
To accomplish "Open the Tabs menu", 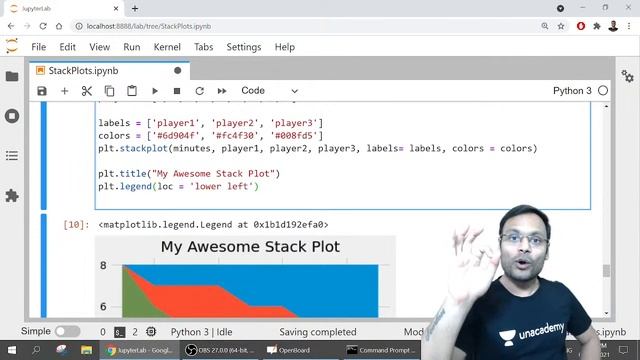I will 203,47.
